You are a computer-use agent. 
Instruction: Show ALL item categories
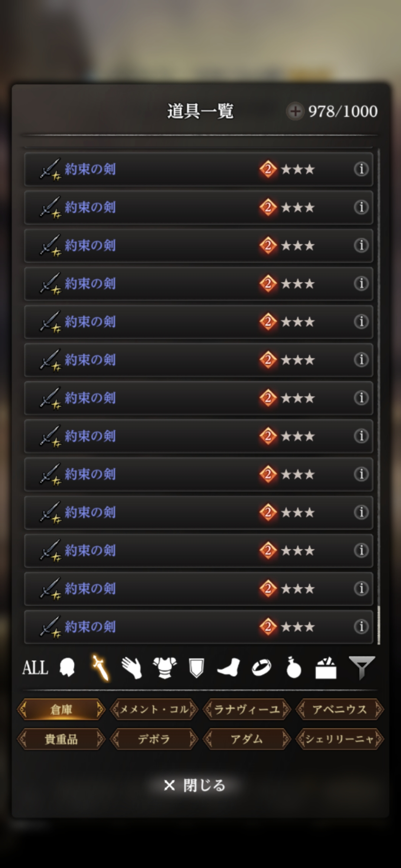(35, 668)
